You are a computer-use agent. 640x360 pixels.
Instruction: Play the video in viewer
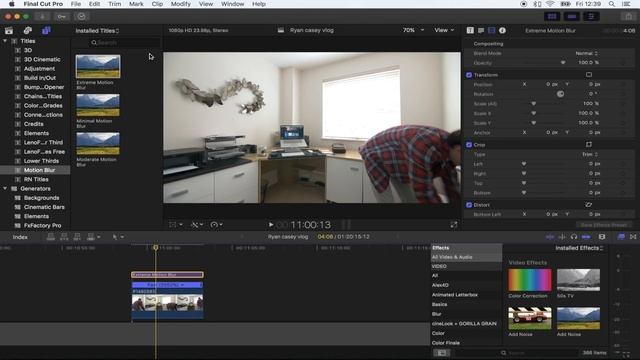(271, 224)
